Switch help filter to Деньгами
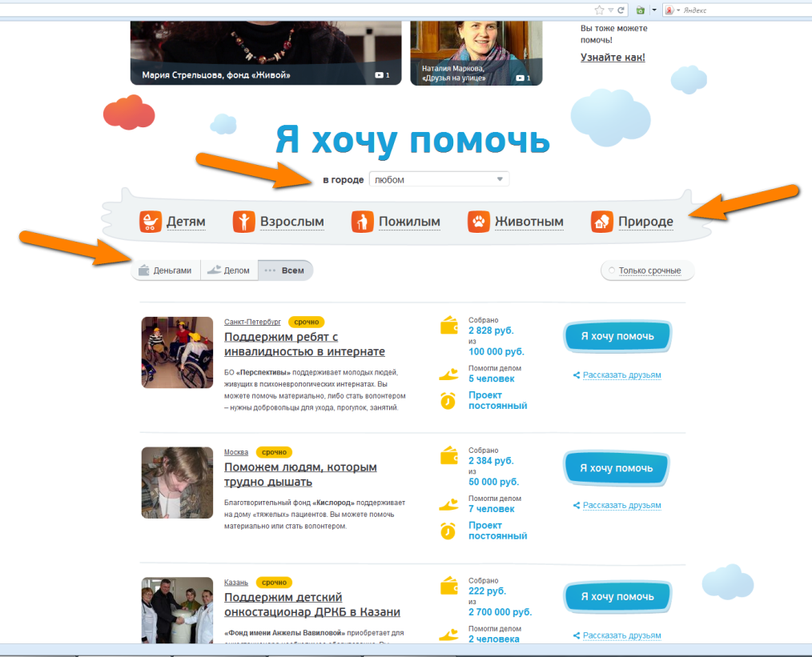This screenshot has width=812, height=657. (165, 270)
